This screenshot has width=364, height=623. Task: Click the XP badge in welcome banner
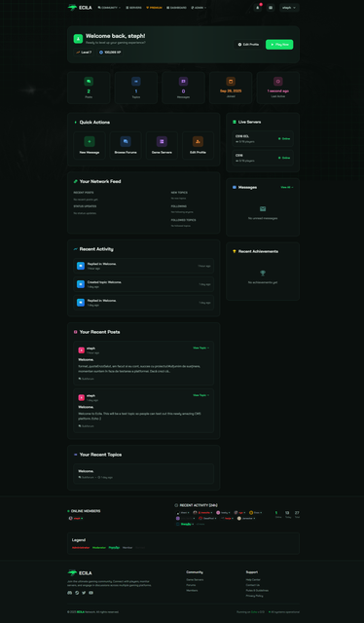point(110,52)
